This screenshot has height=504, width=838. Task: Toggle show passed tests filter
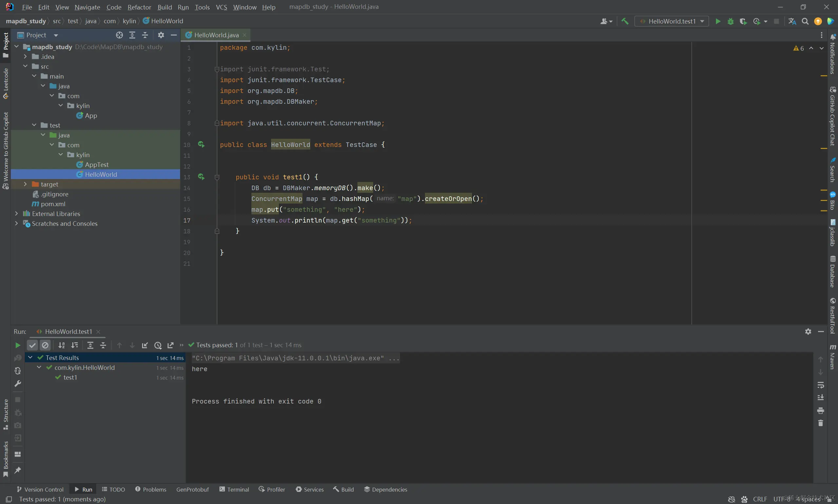32,345
